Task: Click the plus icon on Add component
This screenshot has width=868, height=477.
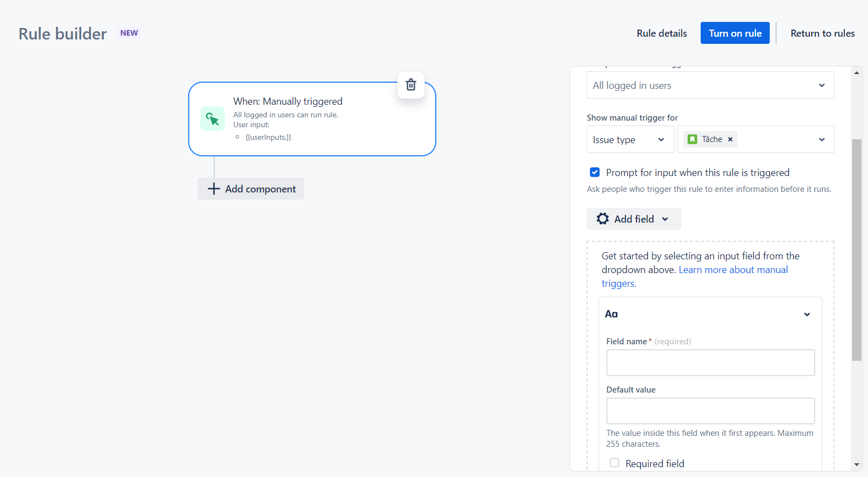Action: tap(214, 189)
